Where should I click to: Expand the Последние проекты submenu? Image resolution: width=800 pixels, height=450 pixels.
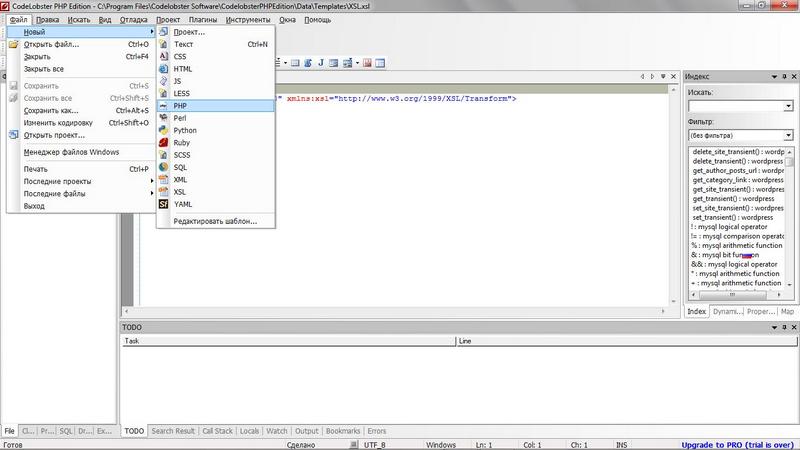81,181
